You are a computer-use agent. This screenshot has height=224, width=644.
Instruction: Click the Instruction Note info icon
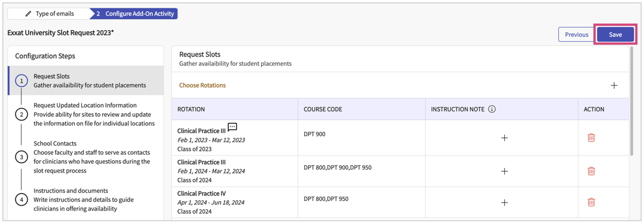pos(492,109)
